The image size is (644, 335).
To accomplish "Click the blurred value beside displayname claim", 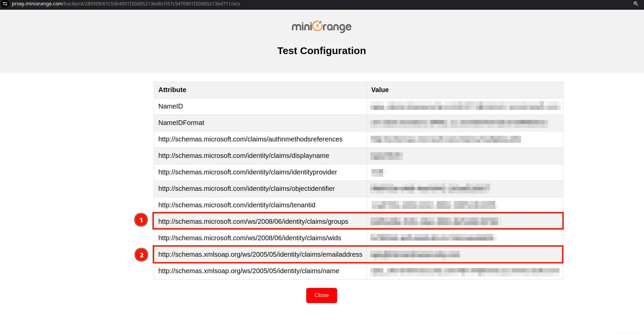I will [386, 156].
